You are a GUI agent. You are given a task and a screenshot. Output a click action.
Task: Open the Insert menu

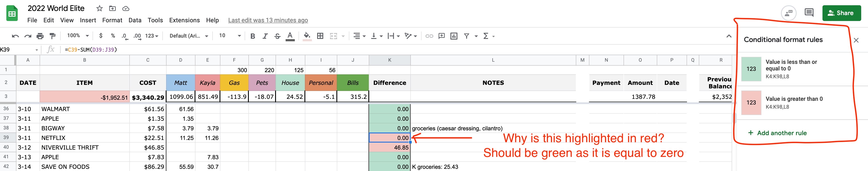coord(88,20)
